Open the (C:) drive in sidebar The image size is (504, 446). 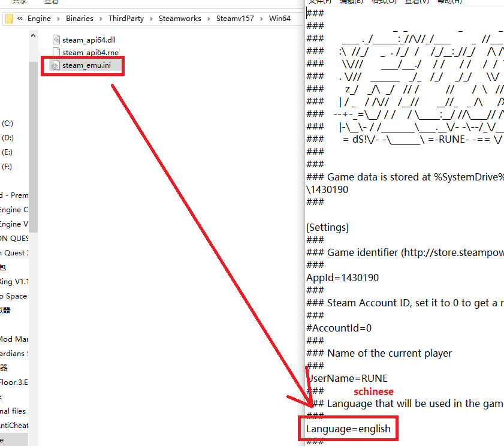tap(7, 123)
